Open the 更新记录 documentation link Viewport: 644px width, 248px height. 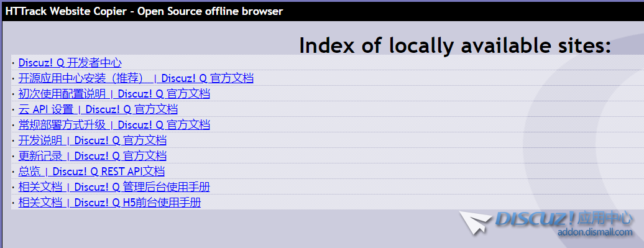[93, 156]
